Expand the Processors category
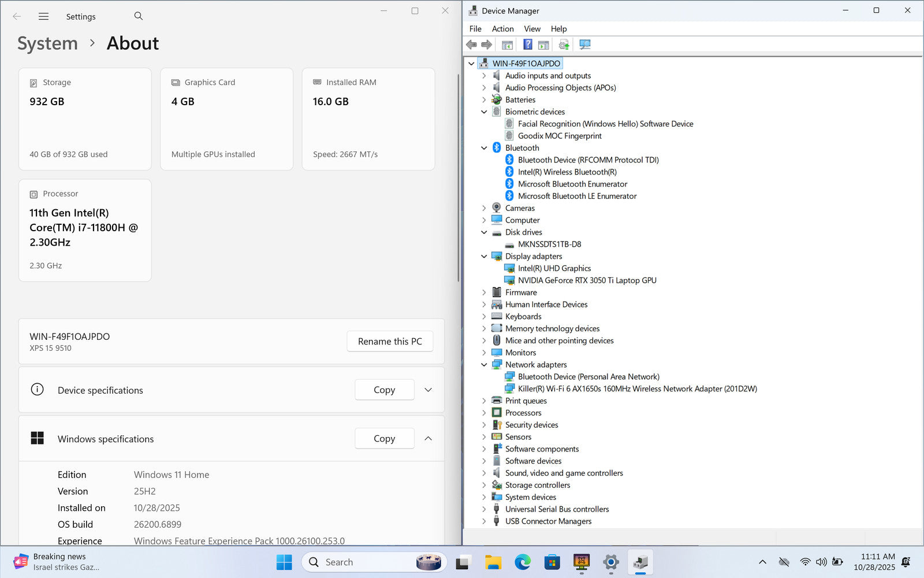924x578 pixels. pos(484,413)
